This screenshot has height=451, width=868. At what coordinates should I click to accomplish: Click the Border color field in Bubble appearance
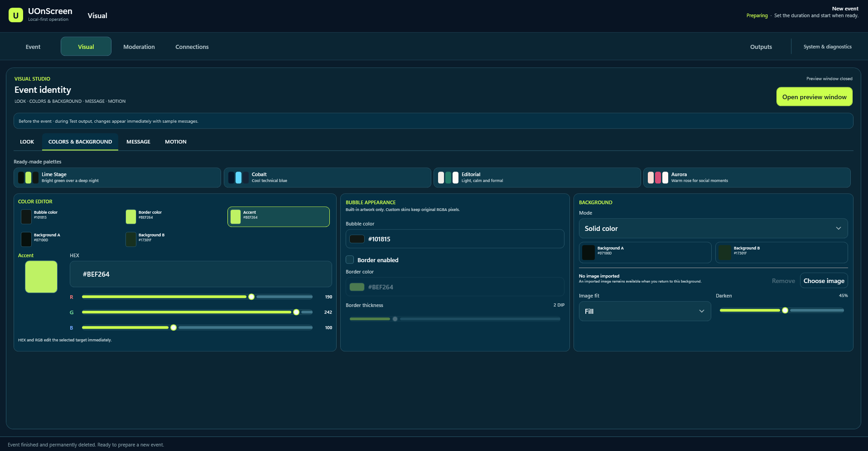coord(455,287)
